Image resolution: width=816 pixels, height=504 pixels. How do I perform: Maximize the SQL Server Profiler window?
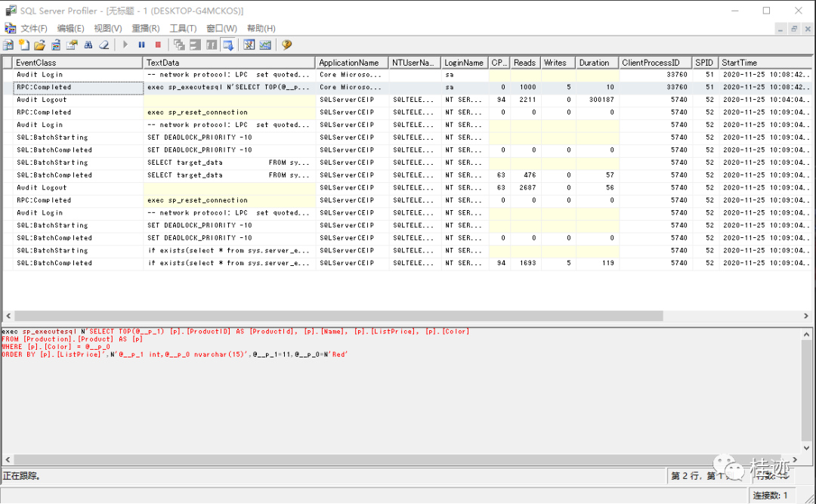click(x=767, y=11)
